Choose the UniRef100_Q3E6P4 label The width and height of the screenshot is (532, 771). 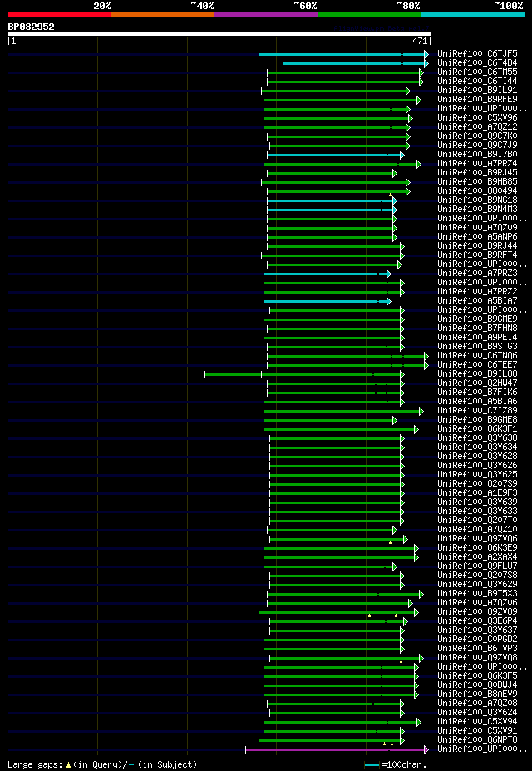[477, 621]
